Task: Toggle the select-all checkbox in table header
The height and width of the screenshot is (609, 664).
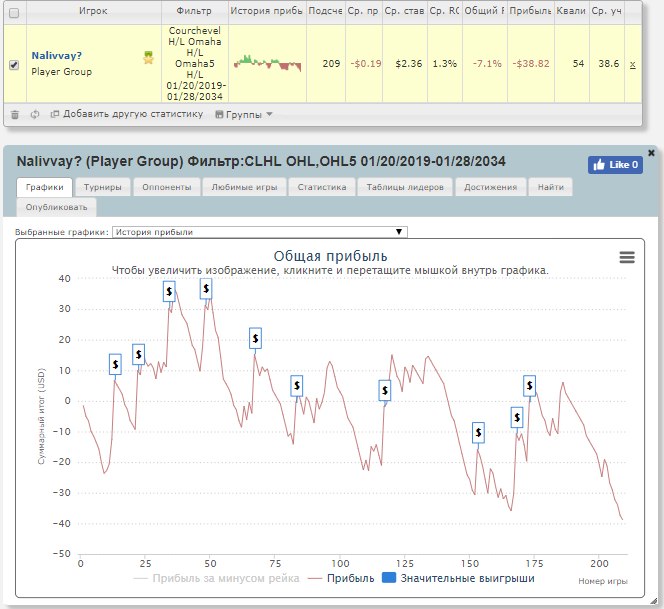Action: (x=14, y=12)
